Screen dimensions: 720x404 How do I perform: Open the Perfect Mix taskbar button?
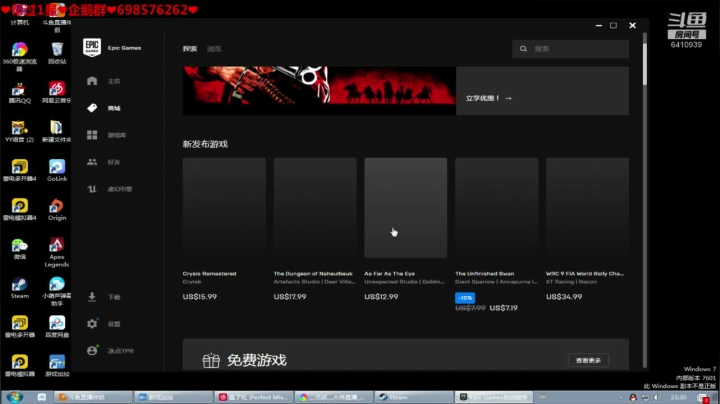pos(254,397)
